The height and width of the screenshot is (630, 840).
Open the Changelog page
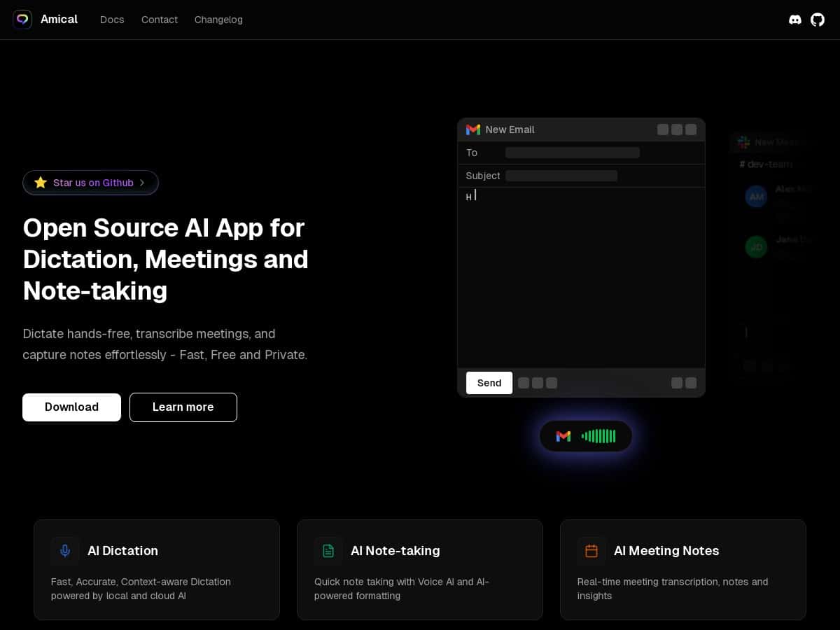(218, 20)
